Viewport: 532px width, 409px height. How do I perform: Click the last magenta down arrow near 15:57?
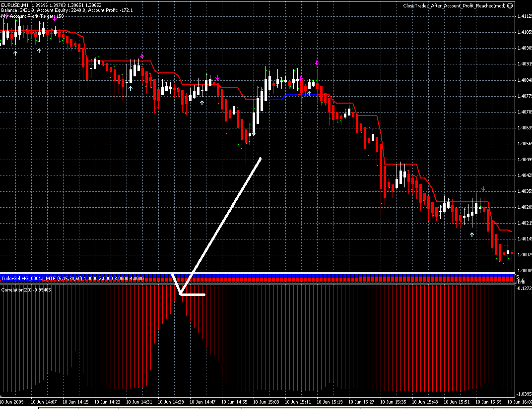click(483, 189)
